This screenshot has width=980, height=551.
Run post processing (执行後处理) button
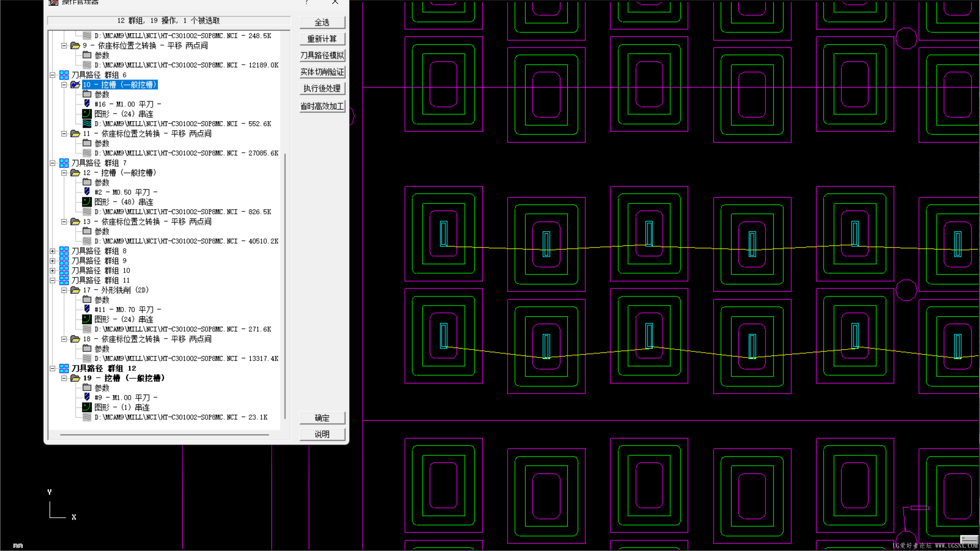coord(322,88)
